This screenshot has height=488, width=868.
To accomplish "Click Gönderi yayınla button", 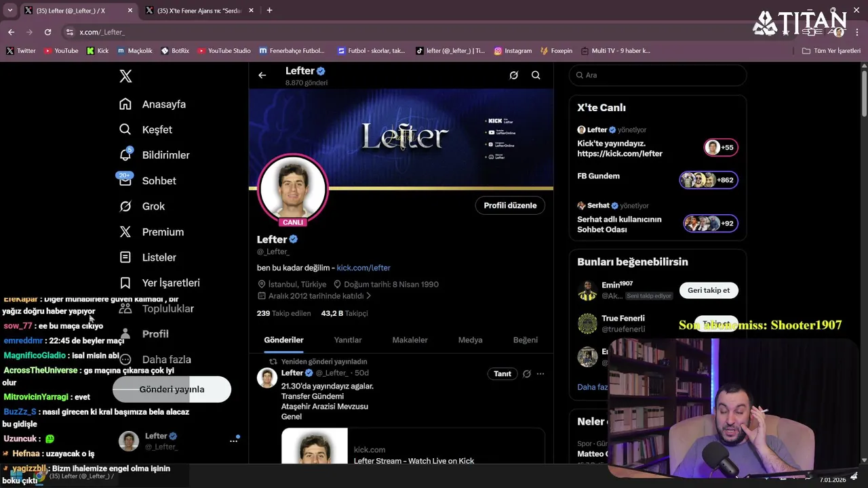I will coord(172,389).
